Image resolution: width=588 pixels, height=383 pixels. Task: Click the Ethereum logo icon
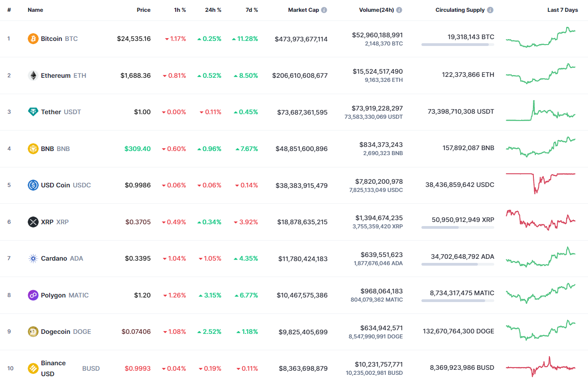(33, 75)
